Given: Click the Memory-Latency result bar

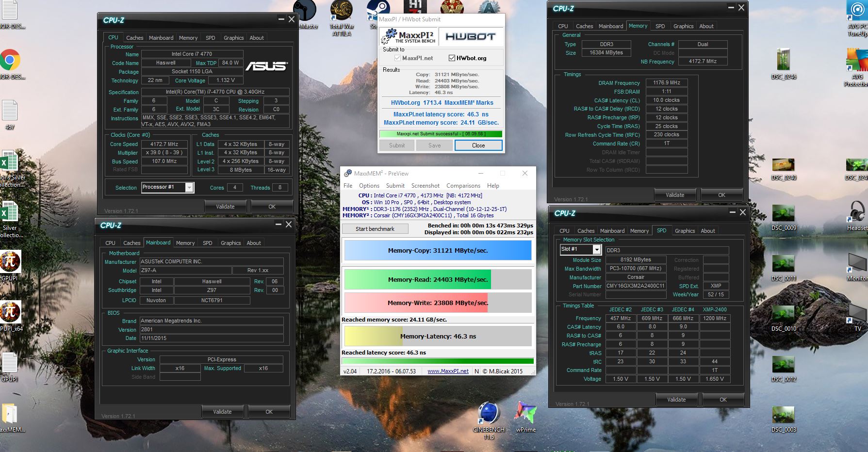Looking at the screenshot, I should click(438, 336).
